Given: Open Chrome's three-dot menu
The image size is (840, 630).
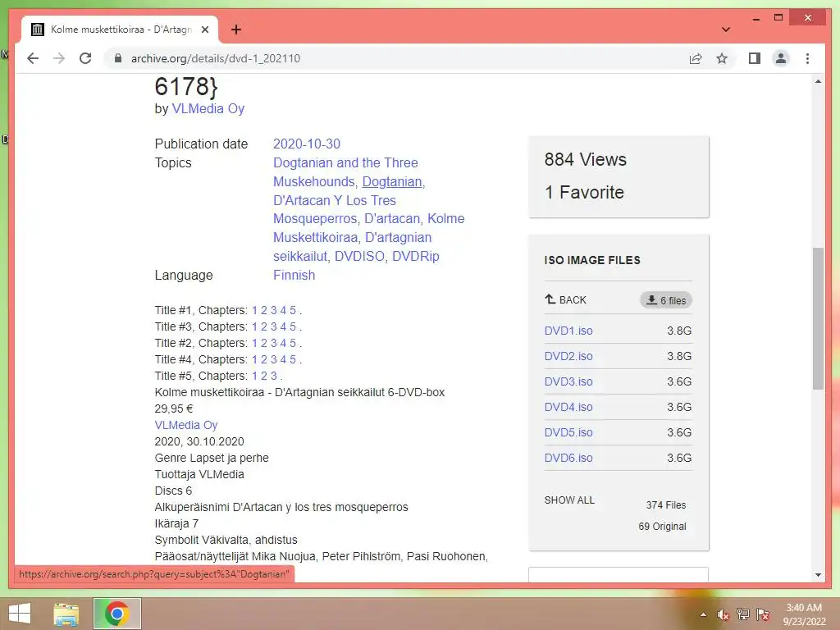Looking at the screenshot, I should [808, 58].
